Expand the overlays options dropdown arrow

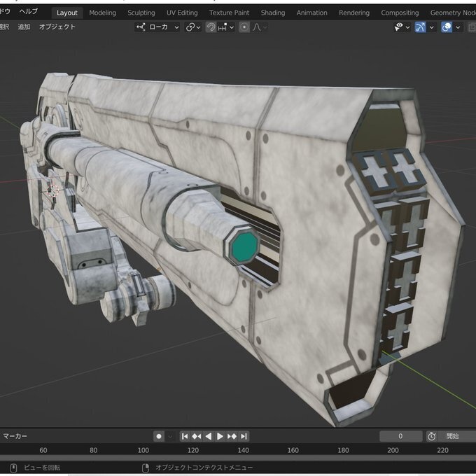(458, 27)
